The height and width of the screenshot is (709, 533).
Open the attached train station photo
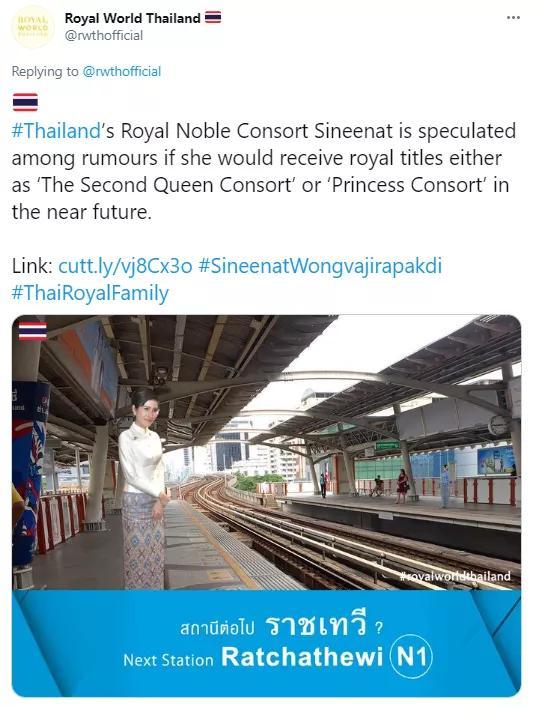click(x=266, y=506)
